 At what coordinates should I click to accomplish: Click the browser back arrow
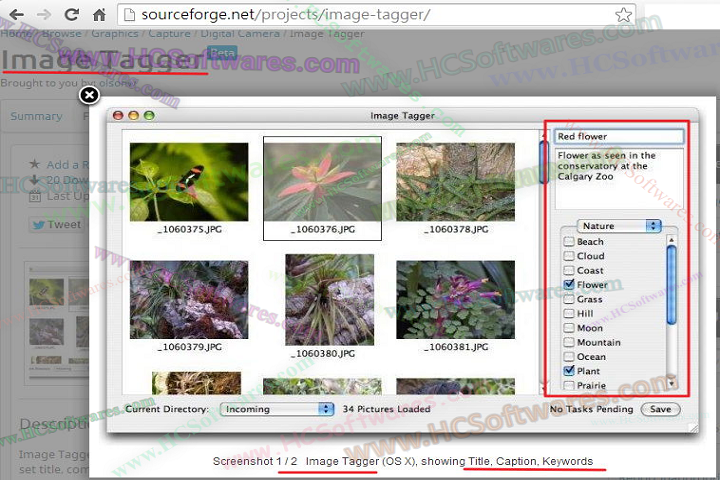(x=17, y=15)
